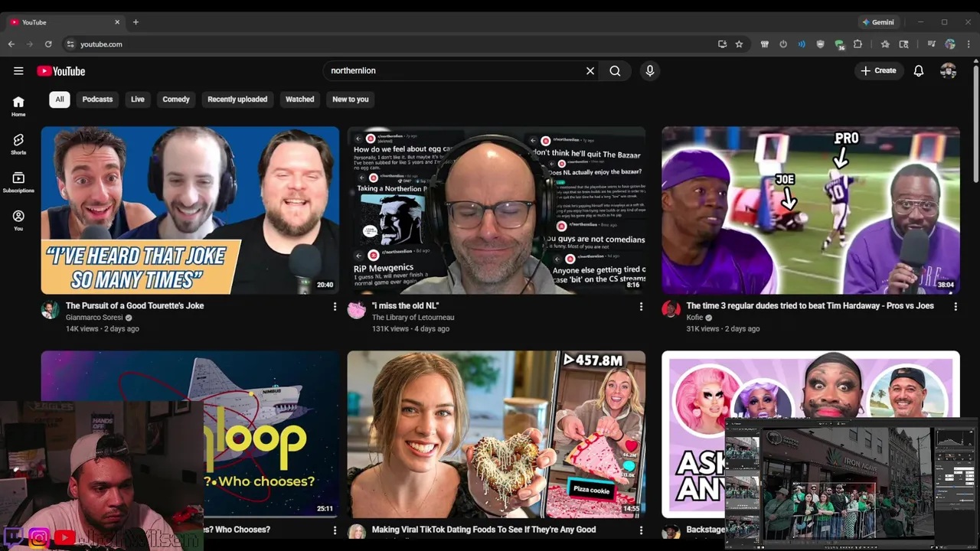Select the Recently uploaded chip
The image size is (980, 551).
tap(237, 99)
